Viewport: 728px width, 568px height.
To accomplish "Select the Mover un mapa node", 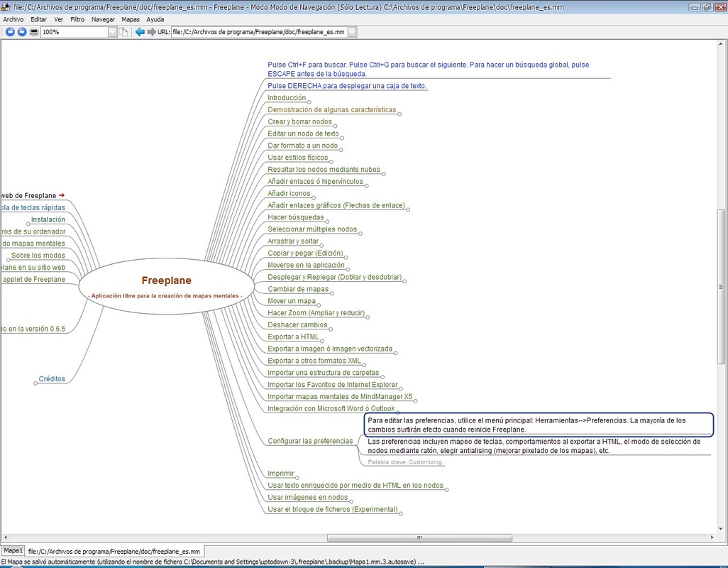I will [x=291, y=301].
